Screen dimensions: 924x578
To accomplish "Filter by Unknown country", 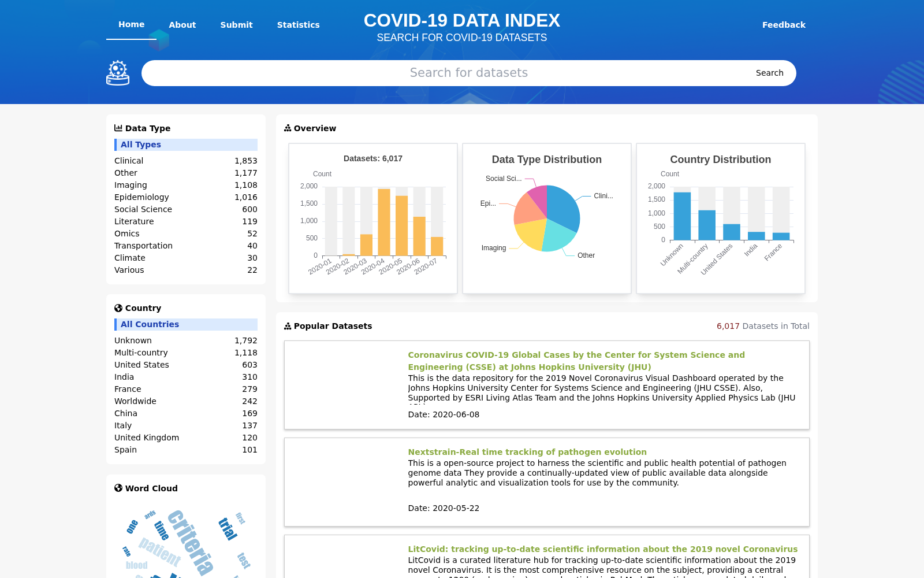I will click(x=186, y=340).
